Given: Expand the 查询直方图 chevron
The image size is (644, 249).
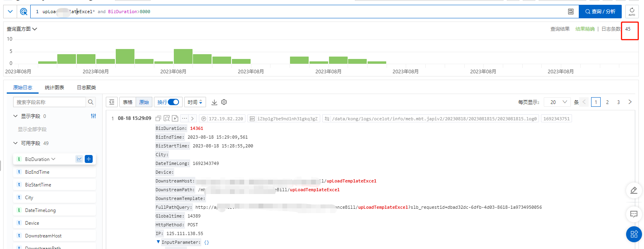Looking at the screenshot, I should [x=35, y=29].
